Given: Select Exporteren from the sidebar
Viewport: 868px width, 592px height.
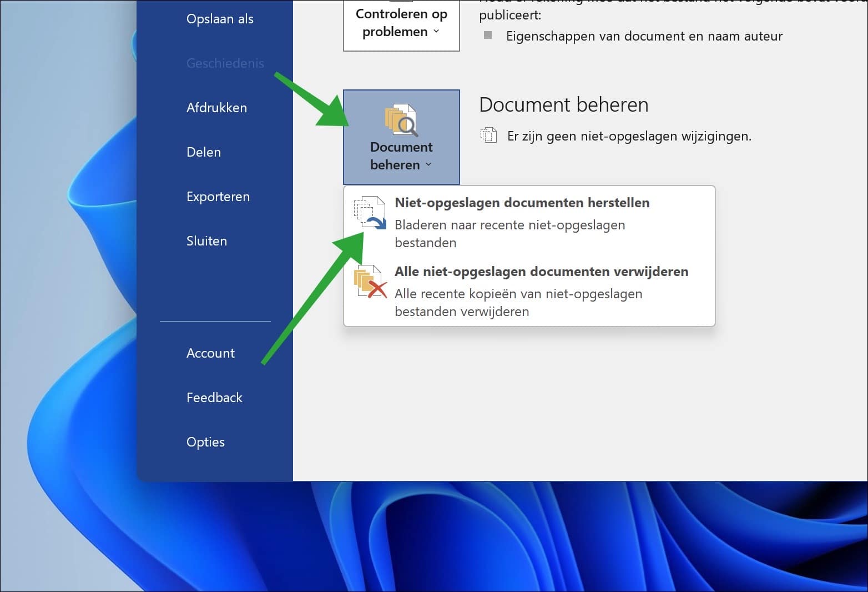Looking at the screenshot, I should tap(218, 196).
